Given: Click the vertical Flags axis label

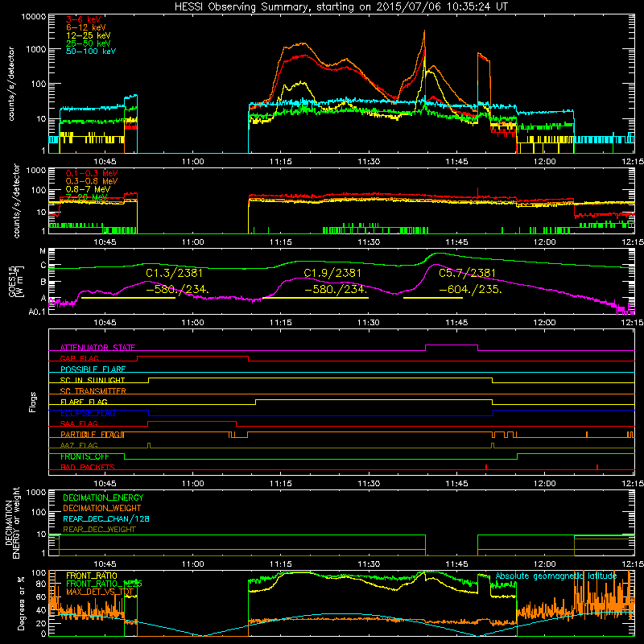Looking at the screenshot, I should tap(32, 402).
